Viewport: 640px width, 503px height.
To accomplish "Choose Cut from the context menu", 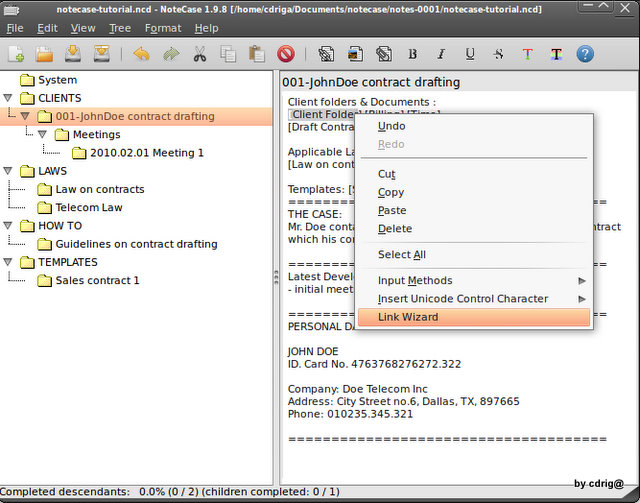I will [x=474, y=174].
